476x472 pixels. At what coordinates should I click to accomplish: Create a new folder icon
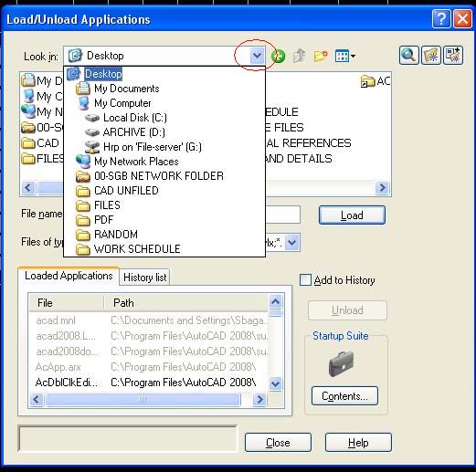(x=321, y=56)
